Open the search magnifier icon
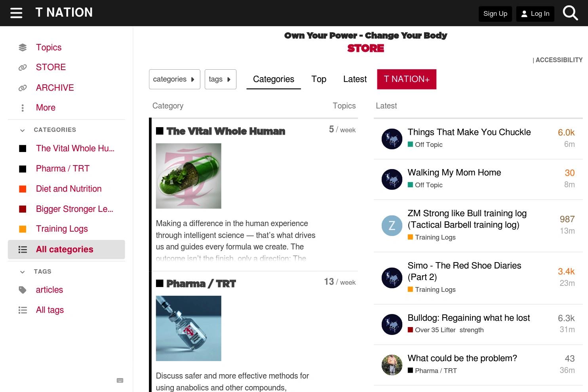Viewport: 588px width, 392px height. (570, 13)
